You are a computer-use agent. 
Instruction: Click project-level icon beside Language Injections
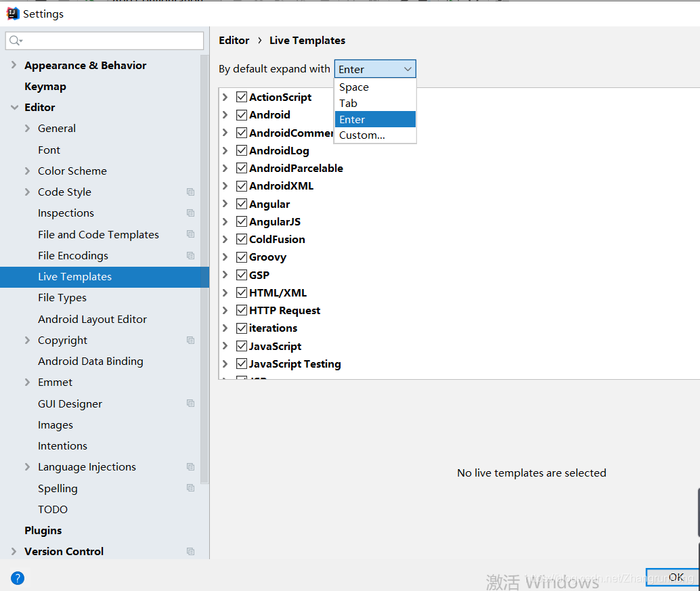[191, 467]
